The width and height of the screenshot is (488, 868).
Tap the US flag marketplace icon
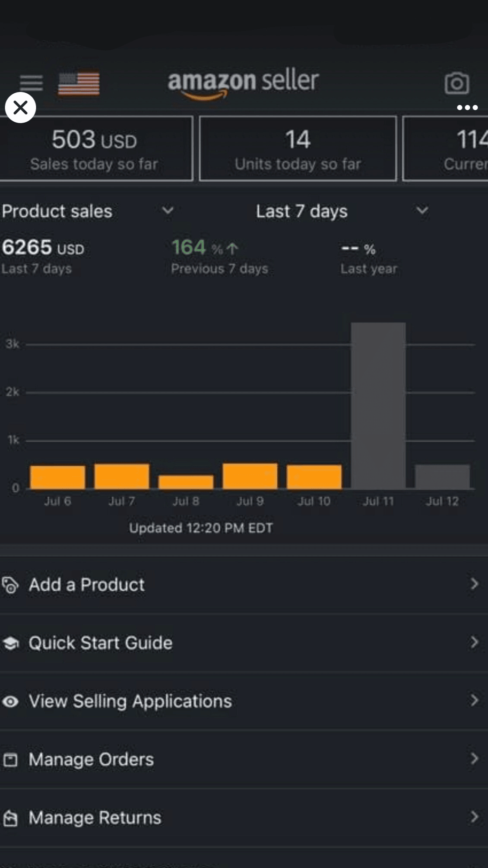click(x=79, y=83)
